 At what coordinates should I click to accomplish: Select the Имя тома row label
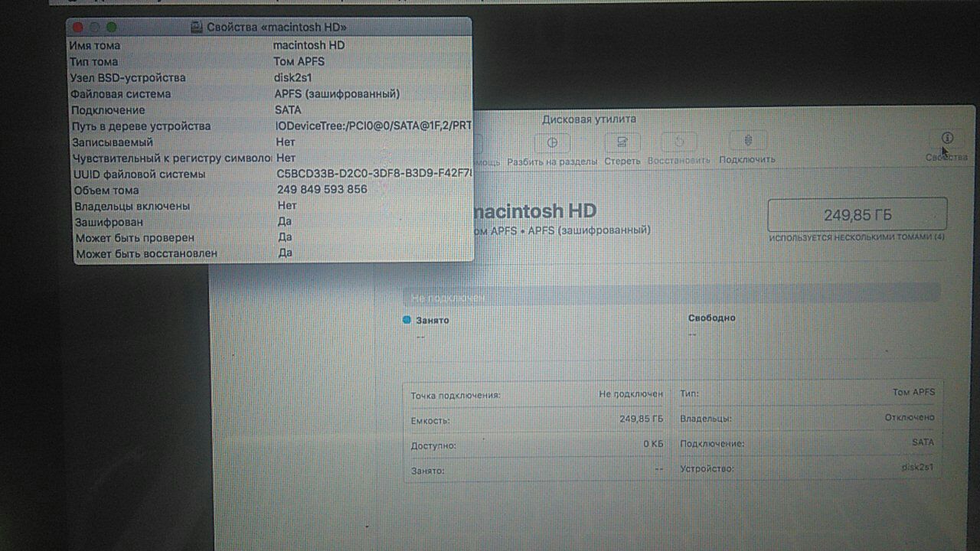click(x=95, y=45)
